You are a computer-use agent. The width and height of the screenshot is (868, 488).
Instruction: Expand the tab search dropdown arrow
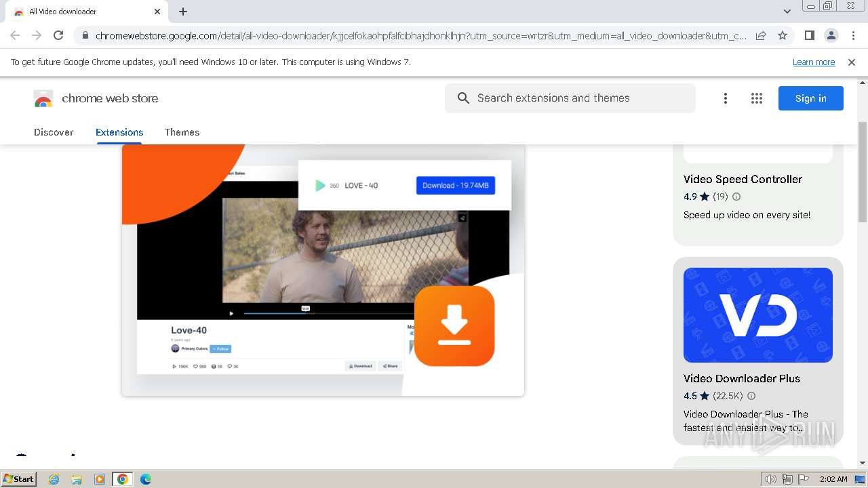pyautogui.click(x=787, y=12)
